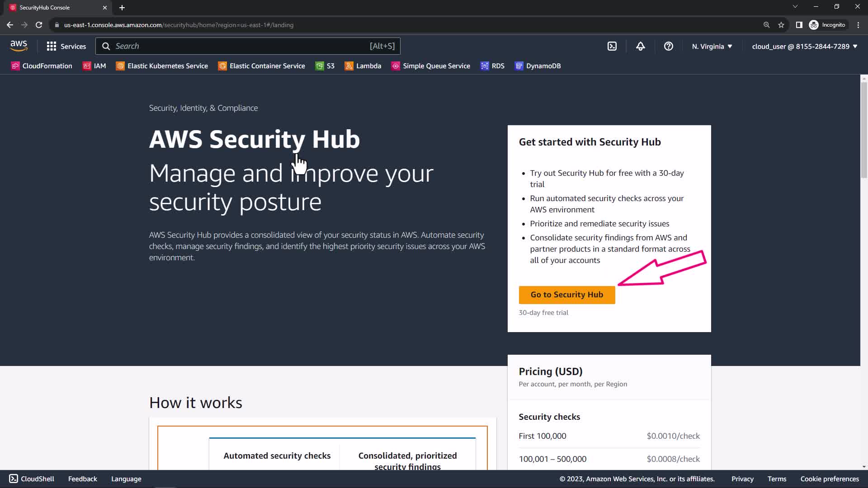Select the SecurityHub Console browser tab
This screenshot has height=488, width=868.
pyautogui.click(x=54, y=8)
